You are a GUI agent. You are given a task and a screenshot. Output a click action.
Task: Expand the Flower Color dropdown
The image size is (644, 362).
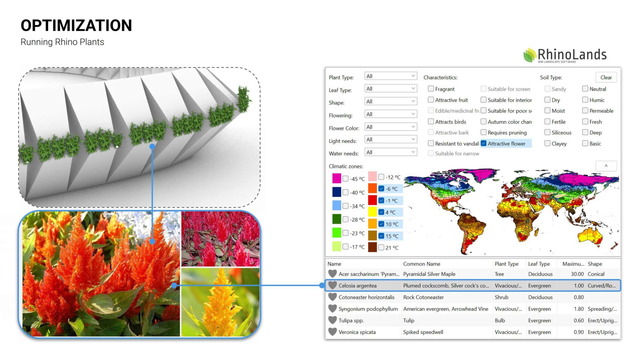(x=391, y=127)
